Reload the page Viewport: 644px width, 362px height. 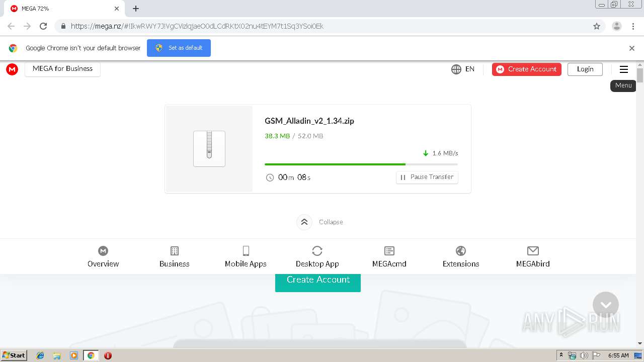43,26
